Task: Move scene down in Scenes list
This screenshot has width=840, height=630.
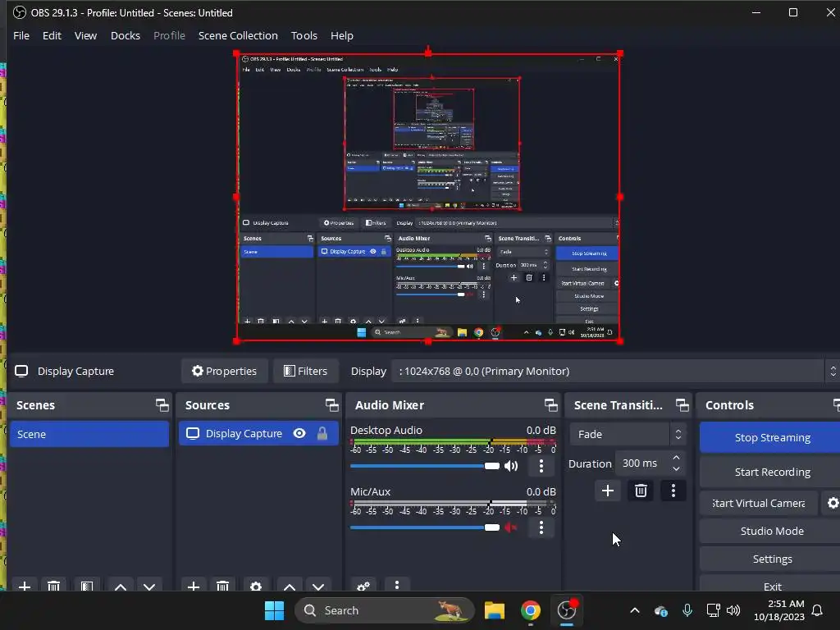Action: click(x=149, y=586)
